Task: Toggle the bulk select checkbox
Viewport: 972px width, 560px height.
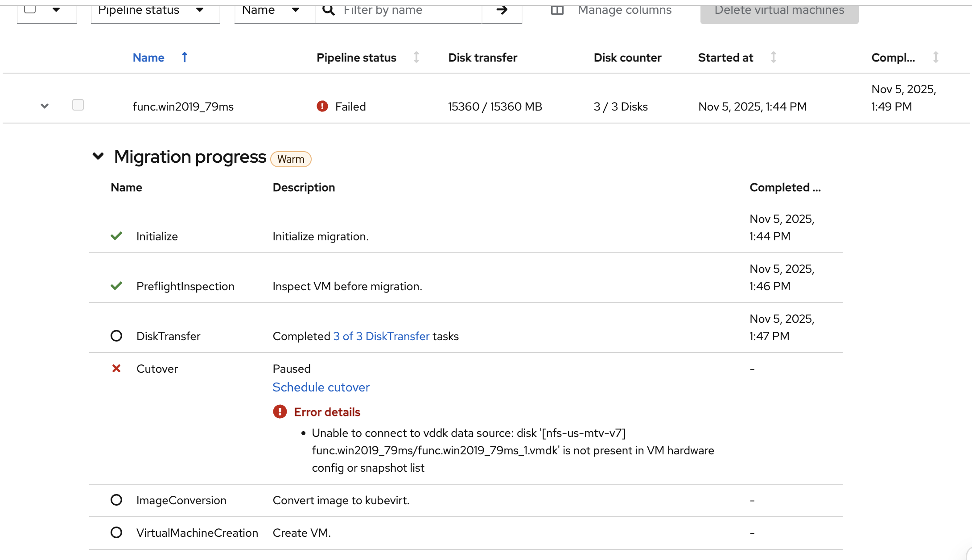Action: (30, 9)
